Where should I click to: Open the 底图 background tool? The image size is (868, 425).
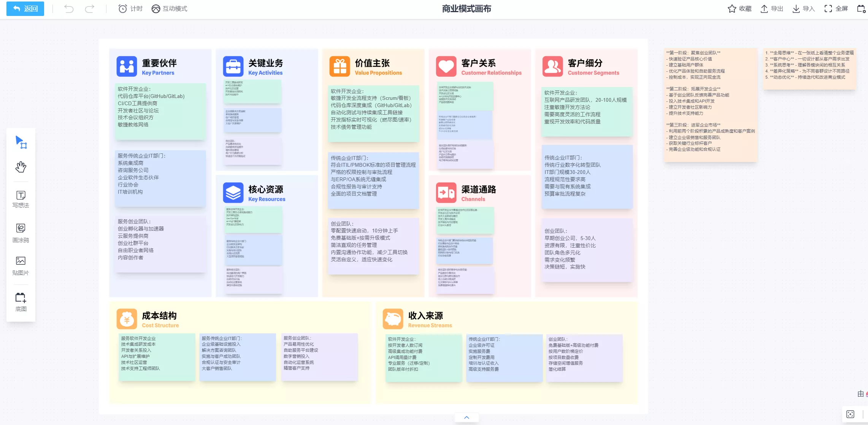pos(21,302)
